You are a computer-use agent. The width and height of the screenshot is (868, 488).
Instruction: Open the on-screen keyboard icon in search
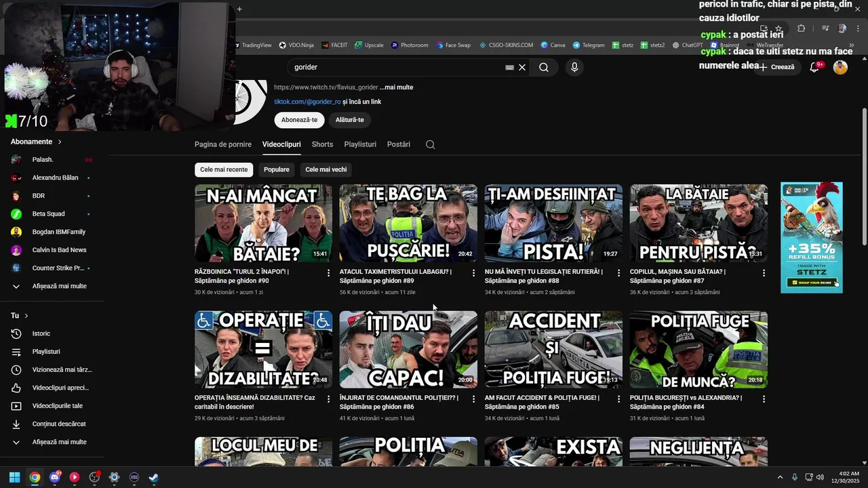509,67
